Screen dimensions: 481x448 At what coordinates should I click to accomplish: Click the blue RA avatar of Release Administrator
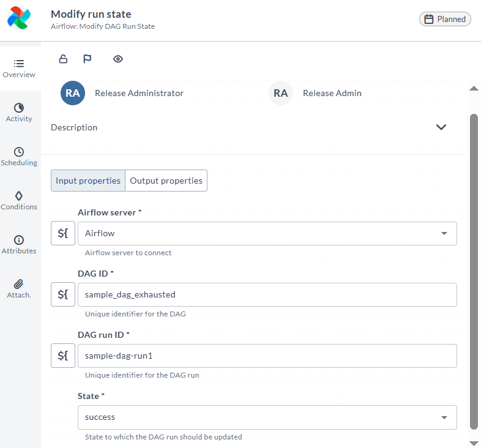coord(73,93)
